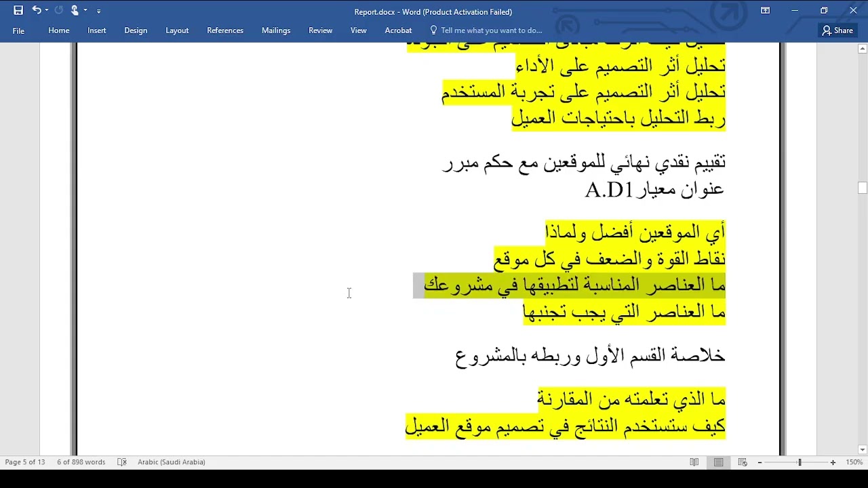Toggle Touch/Mouse Mode icon
Screen dimensions: 868x488
(x=75, y=10)
